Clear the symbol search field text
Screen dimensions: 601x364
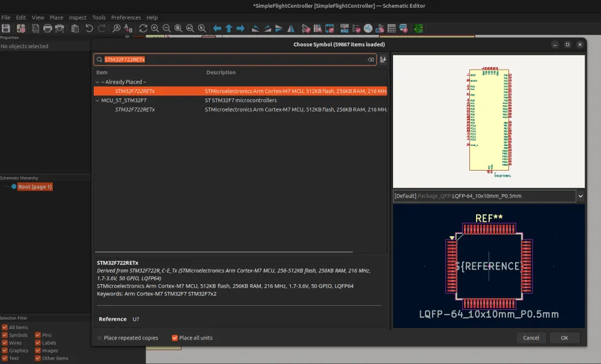pyautogui.click(x=371, y=60)
